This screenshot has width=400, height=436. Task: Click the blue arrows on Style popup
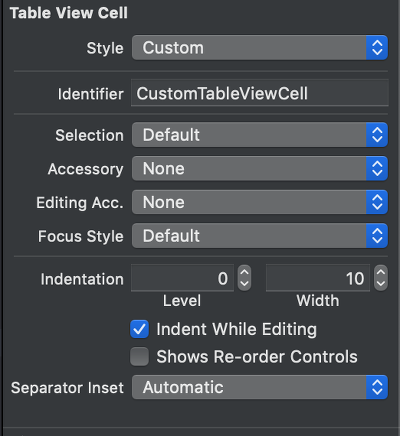click(x=377, y=48)
